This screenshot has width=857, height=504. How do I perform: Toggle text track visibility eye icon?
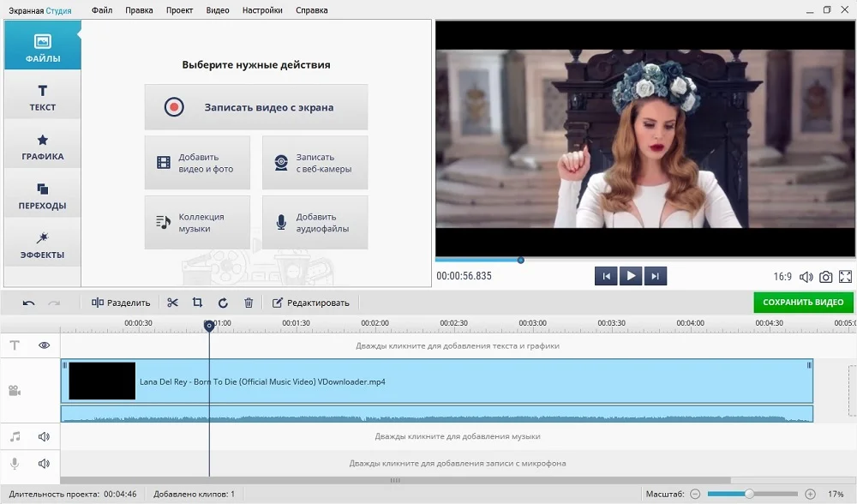[44, 345]
